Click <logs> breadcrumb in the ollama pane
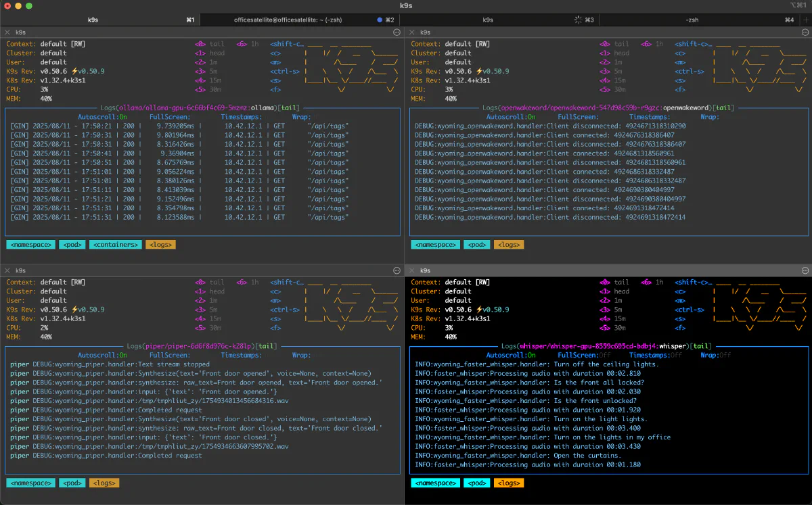The height and width of the screenshot is (505, 812). point(160,245)
